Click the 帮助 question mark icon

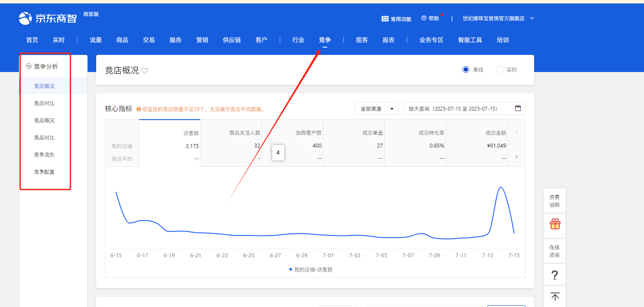[x=424, y=18]
